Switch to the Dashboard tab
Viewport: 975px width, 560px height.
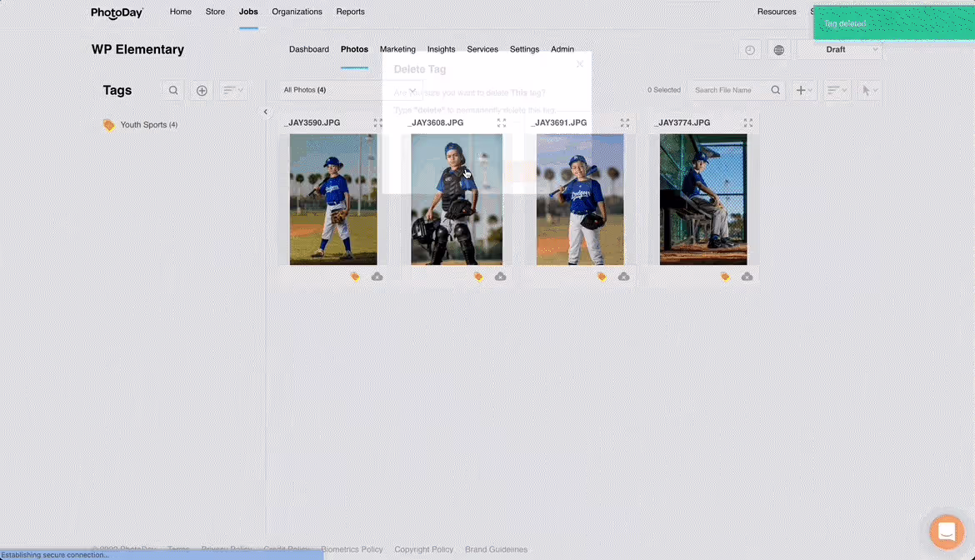click(x=309, y=49)
